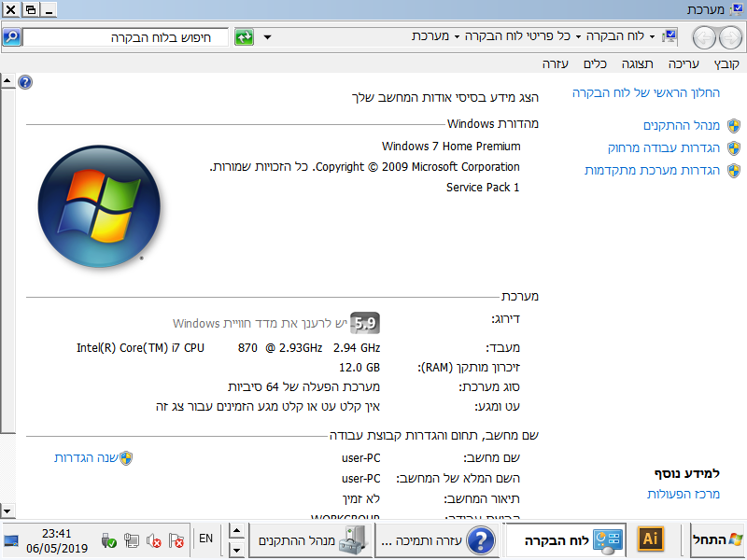The height and width of the screenshot is (560, 747).
Task: Switch to לוח הבקרה taskbar window
Action: 565,540
